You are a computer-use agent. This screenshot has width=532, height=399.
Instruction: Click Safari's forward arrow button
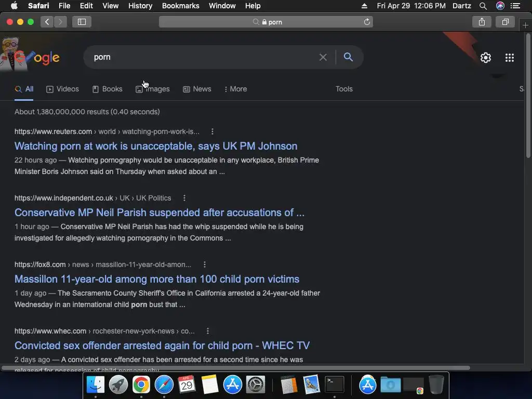click(x=60, y=22)
